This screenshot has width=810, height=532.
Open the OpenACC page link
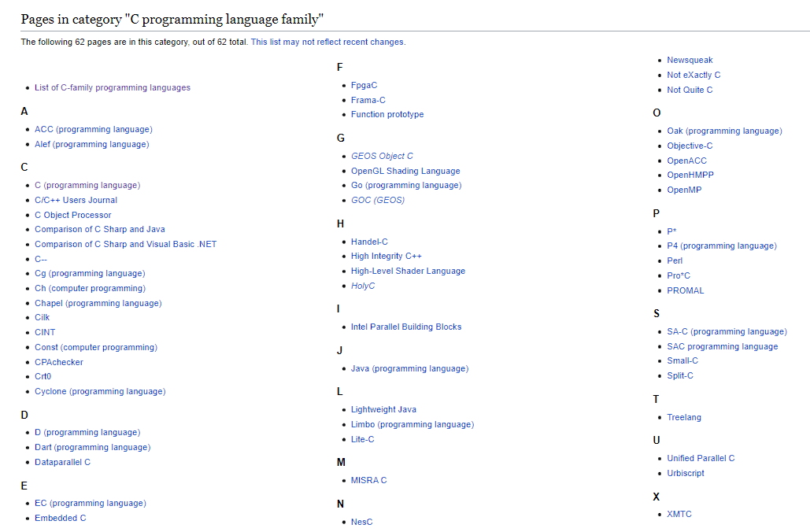687,161
